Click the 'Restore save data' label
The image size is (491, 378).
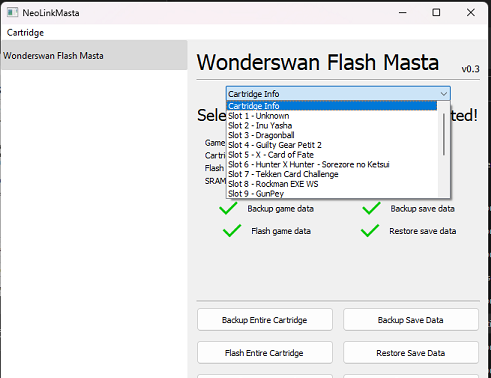(423, 231)
